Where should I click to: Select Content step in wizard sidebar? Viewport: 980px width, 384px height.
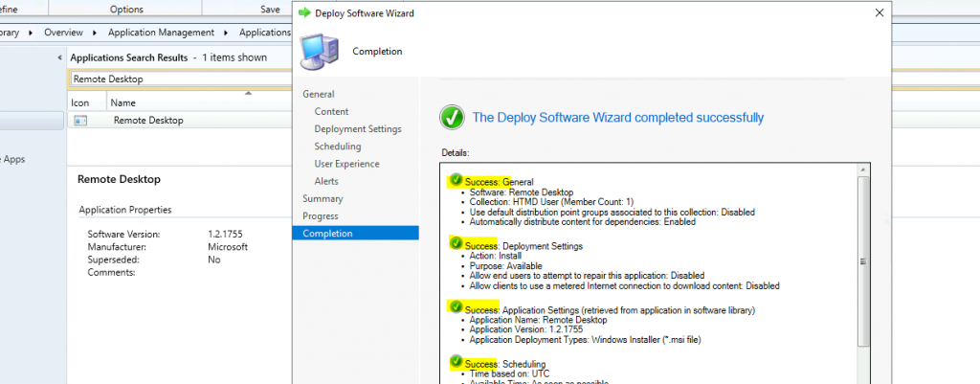[x=331, y=111]
